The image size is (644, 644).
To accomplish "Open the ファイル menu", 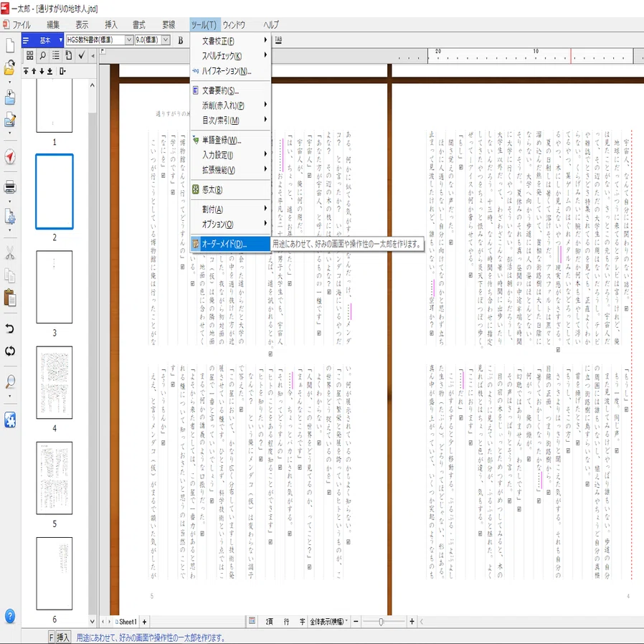I will (x=17, y=24).
